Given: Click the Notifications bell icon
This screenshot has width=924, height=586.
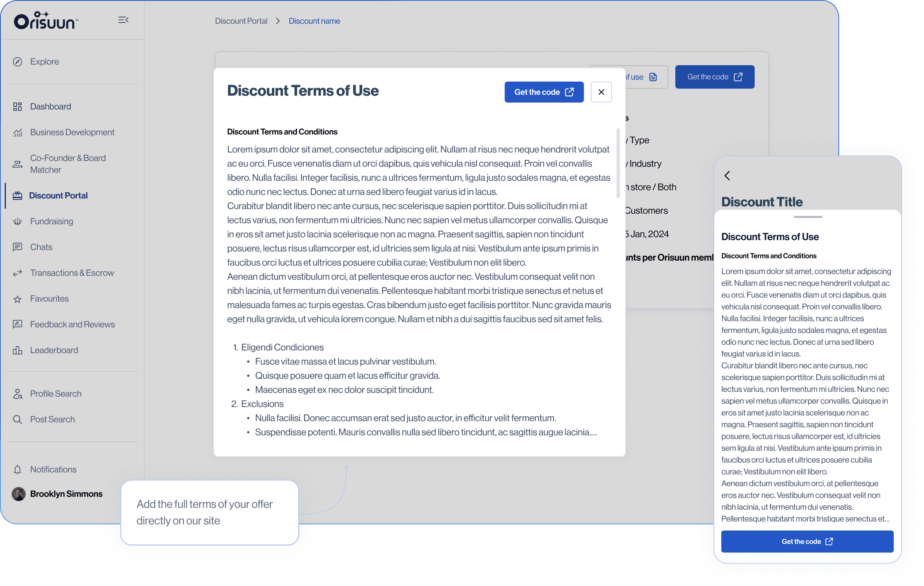Looking at the screenshot, I should (x=17, y=470).
